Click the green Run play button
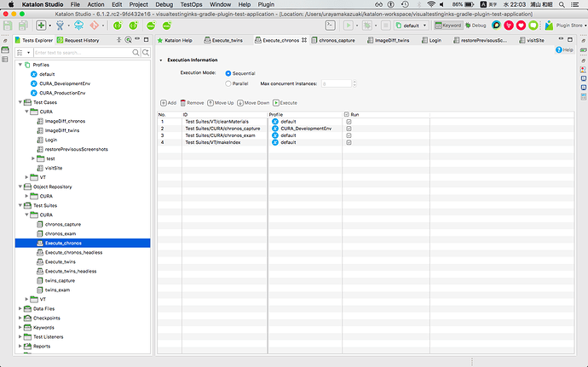Screen dimensions: 588x367 click(x=348, y=26)
